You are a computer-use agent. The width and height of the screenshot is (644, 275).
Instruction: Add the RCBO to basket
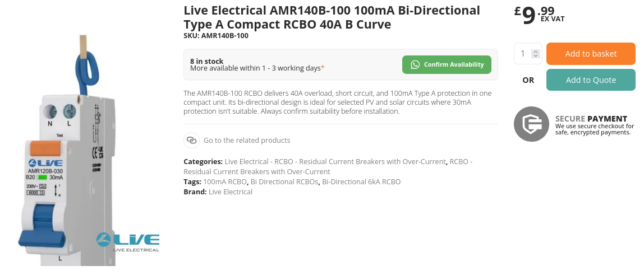591,54
